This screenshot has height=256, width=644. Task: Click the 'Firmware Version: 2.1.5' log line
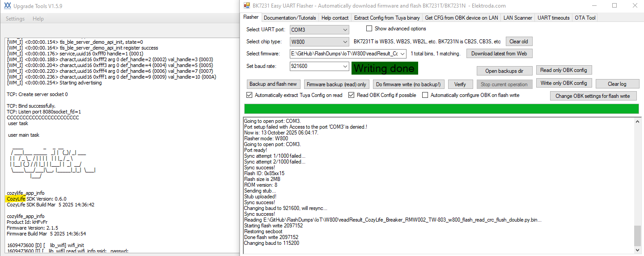[x=32, y=228]
